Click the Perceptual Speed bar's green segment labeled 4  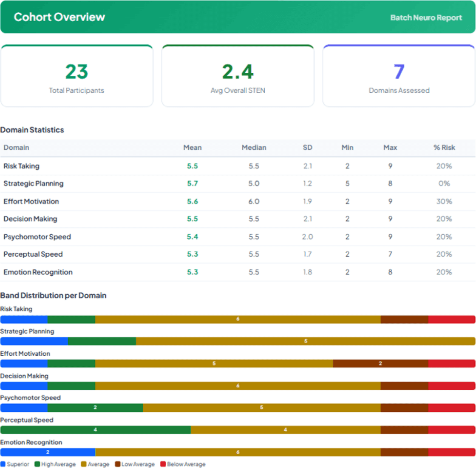95,430
